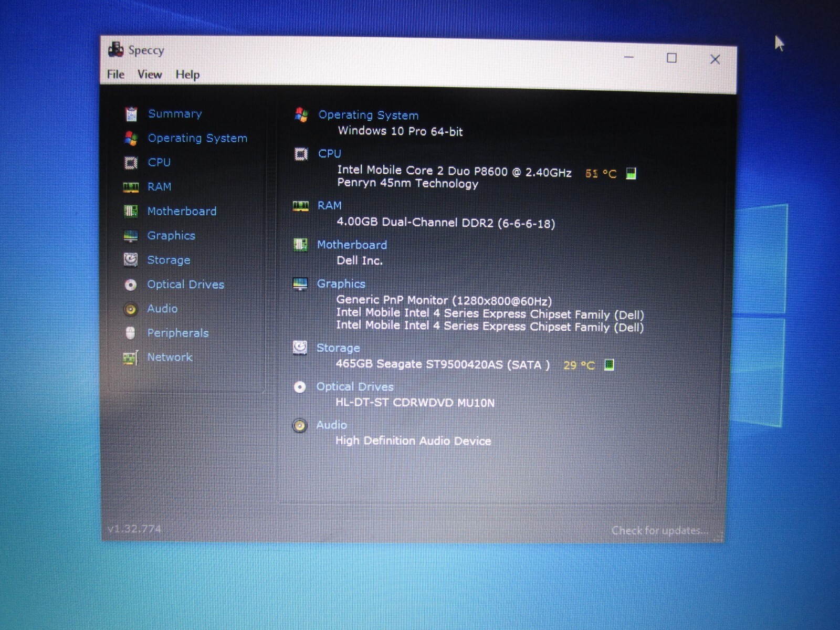This screenshot has height=630, width=840.
Task: Open the Help menu
Action: click(187, 75)
